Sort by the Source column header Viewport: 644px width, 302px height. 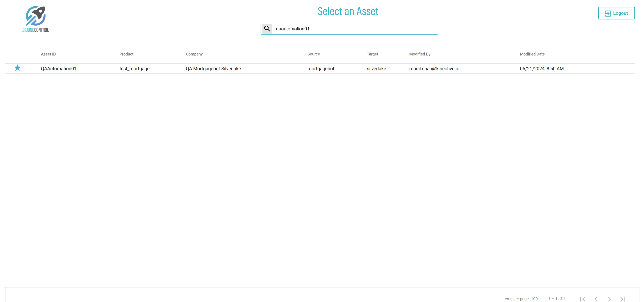tap(314, 54)
